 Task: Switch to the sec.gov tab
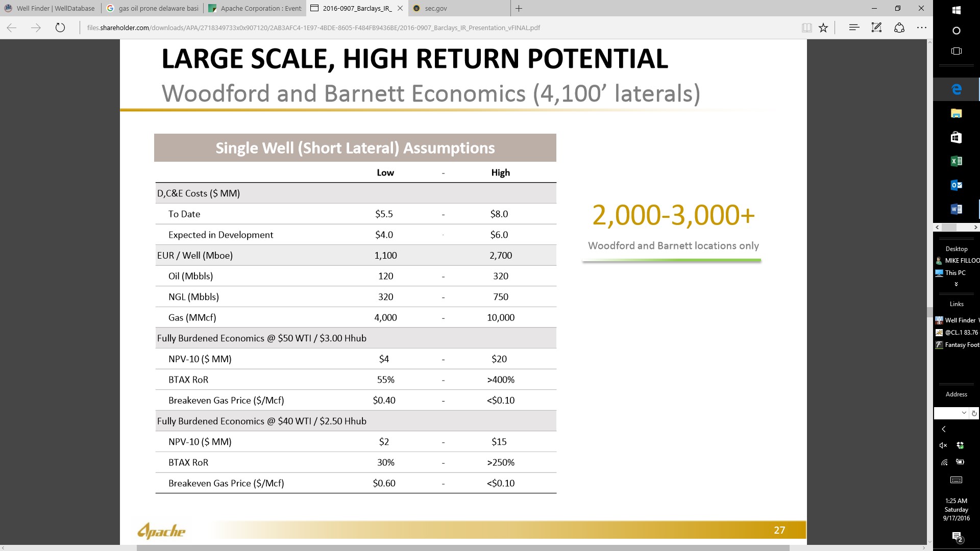458,8
